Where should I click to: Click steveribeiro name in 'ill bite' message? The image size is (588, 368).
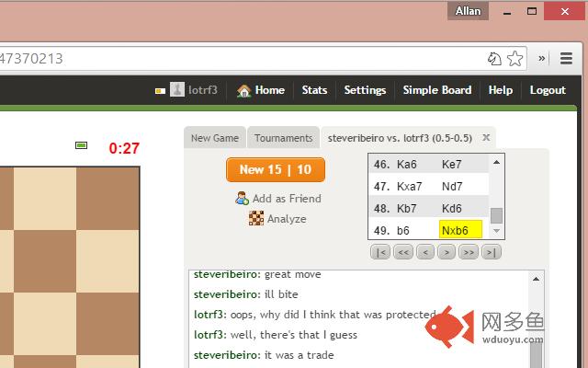click(x=227, y=294)
